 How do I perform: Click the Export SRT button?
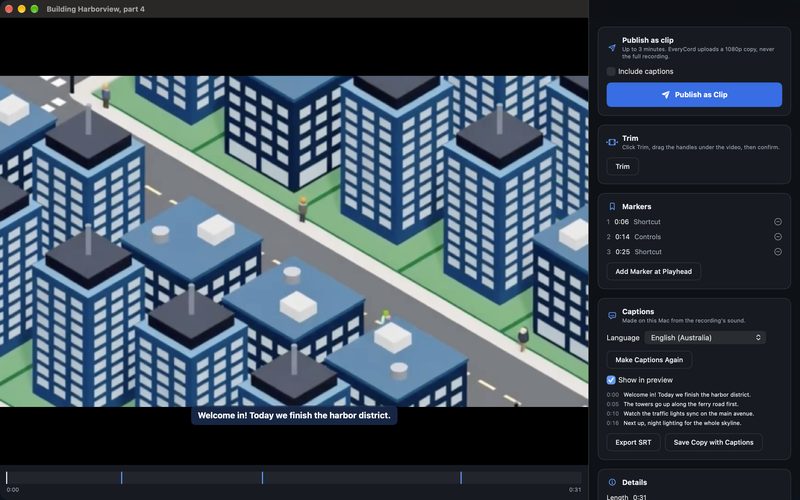pyautogui.click(x=633, y=442)
